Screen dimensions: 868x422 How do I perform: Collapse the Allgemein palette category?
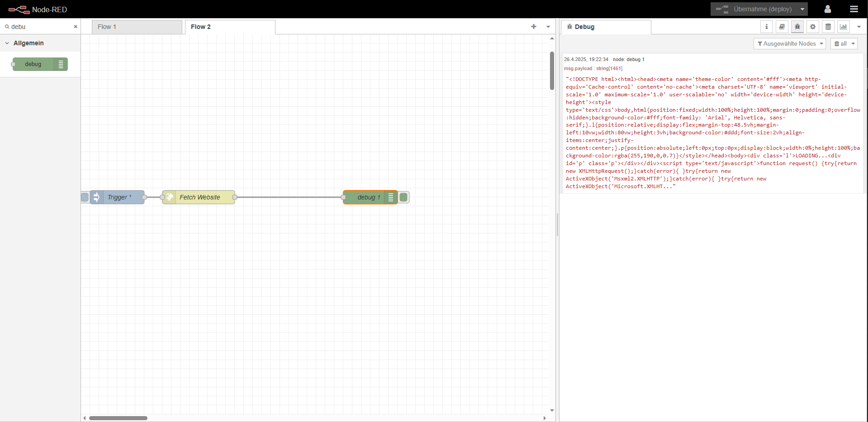coord(40,43)
